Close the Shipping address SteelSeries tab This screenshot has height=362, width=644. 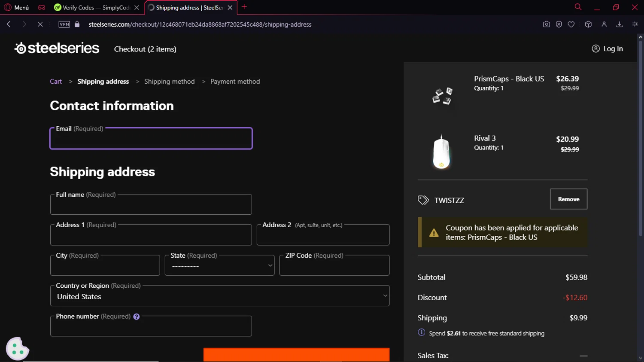[230, 7]
